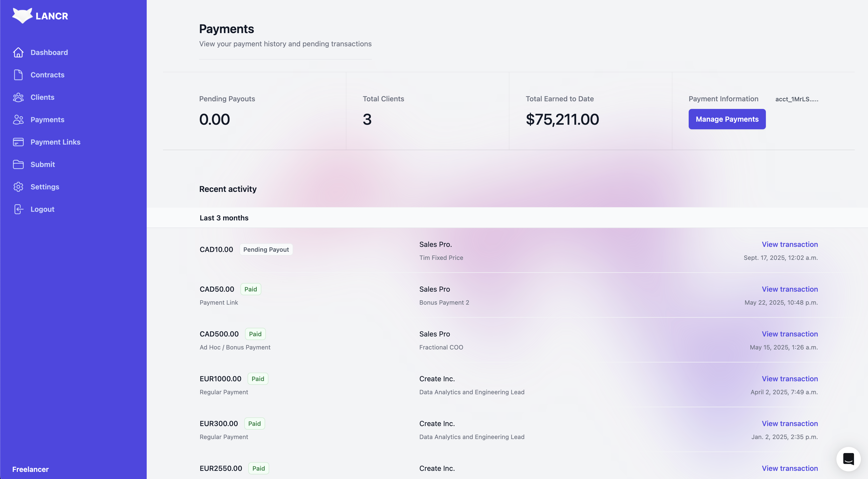Click the LANCR fox logo
The image size is (868, 479).
click(22, 16)
